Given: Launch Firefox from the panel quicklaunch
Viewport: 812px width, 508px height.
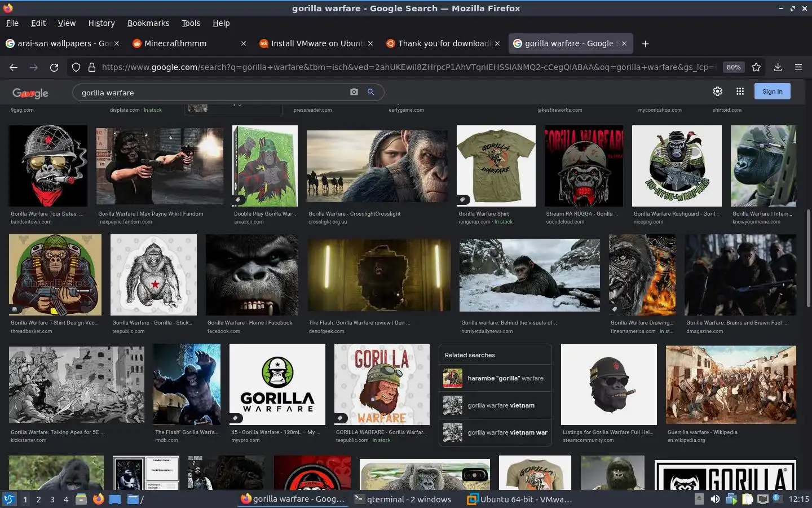Looking at the screenshot, I should point(99,499).
